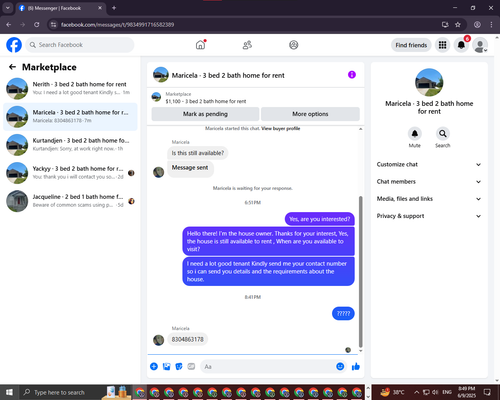The height and width of the screenshot is (400, 500).
Task: Open Jacqueline 2 bed 1 bath chat
Action: [70, 201]
